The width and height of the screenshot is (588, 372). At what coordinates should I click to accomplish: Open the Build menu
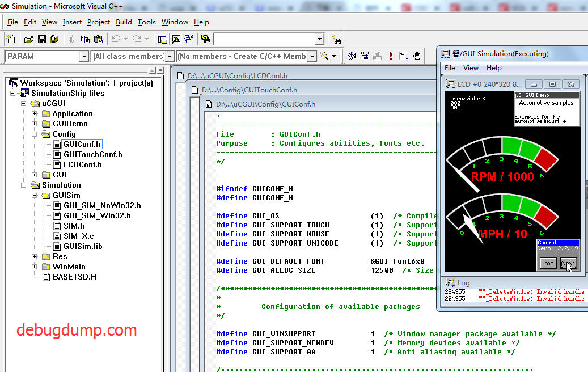124,22
